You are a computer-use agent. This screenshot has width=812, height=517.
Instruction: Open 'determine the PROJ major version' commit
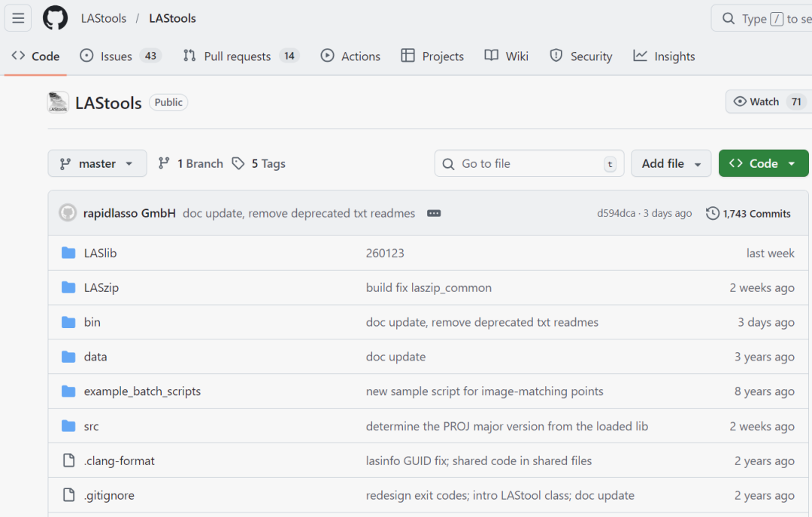[x=507, y=426]
